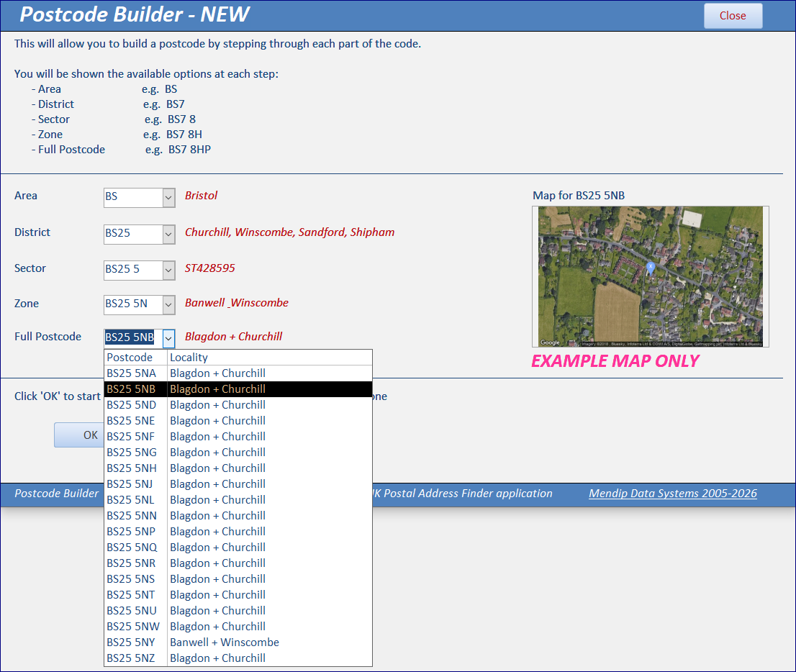796x672 pixels.
Task: Pick postcode BS25 5NJ
Action: tap(238, 484)
